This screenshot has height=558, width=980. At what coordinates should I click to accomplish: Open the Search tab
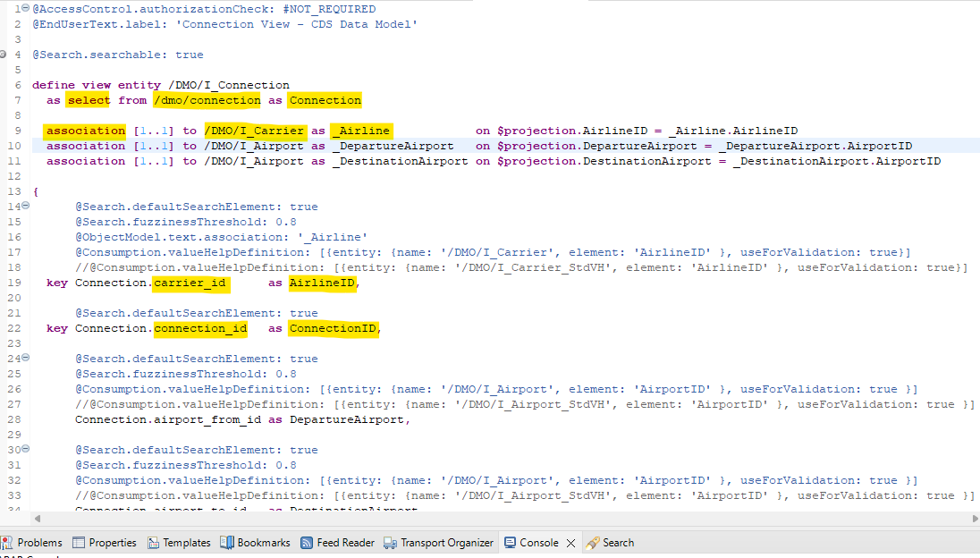610,543
